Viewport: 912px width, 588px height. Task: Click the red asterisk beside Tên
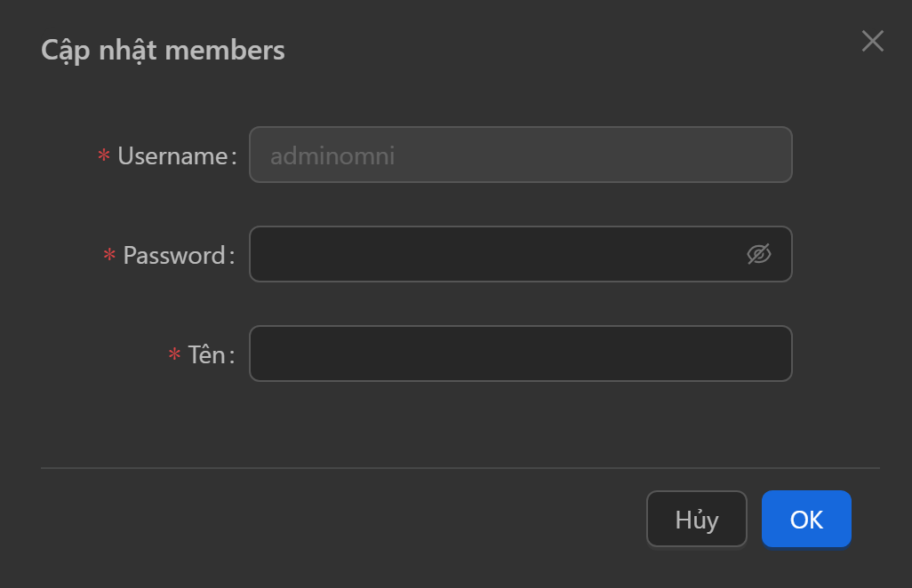(x=175, y=355)
